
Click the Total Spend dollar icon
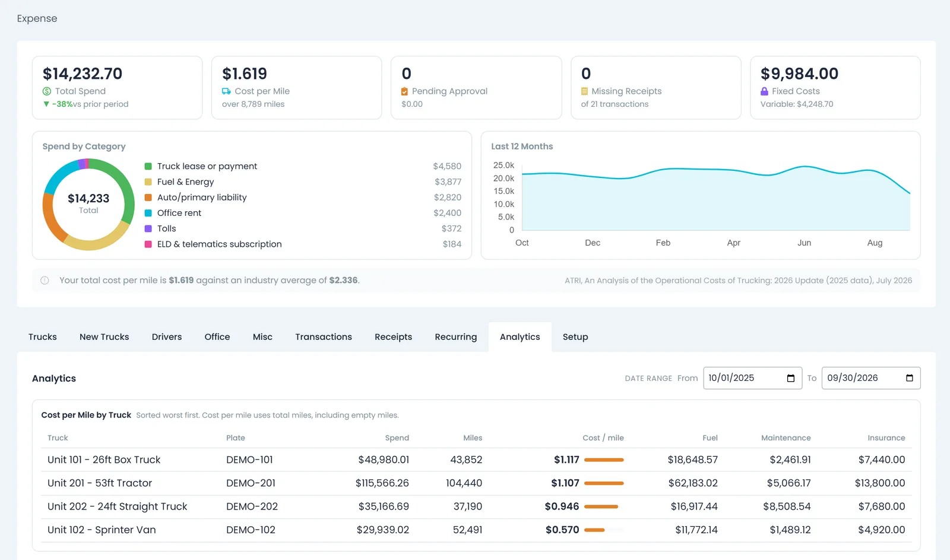pos(47,91)
